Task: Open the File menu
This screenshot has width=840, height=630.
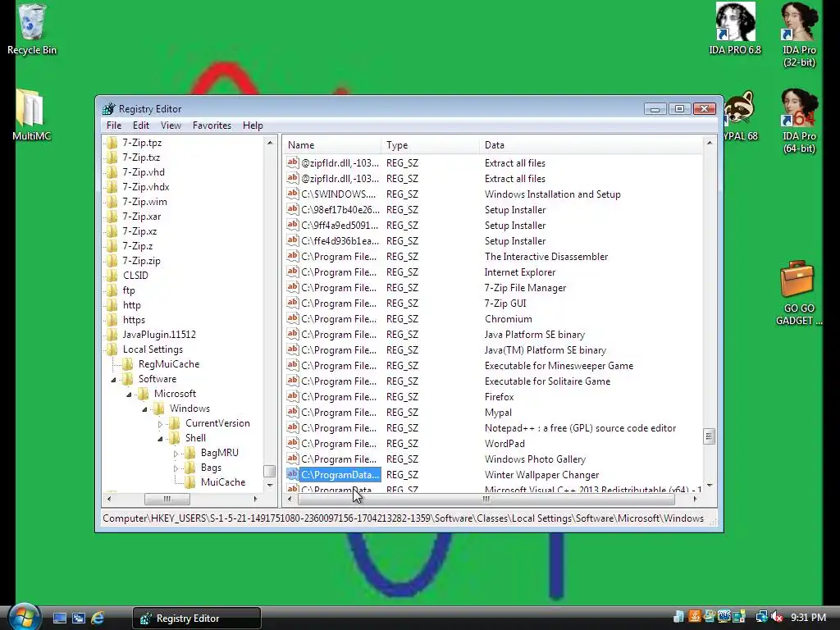Action: point(113,126)
